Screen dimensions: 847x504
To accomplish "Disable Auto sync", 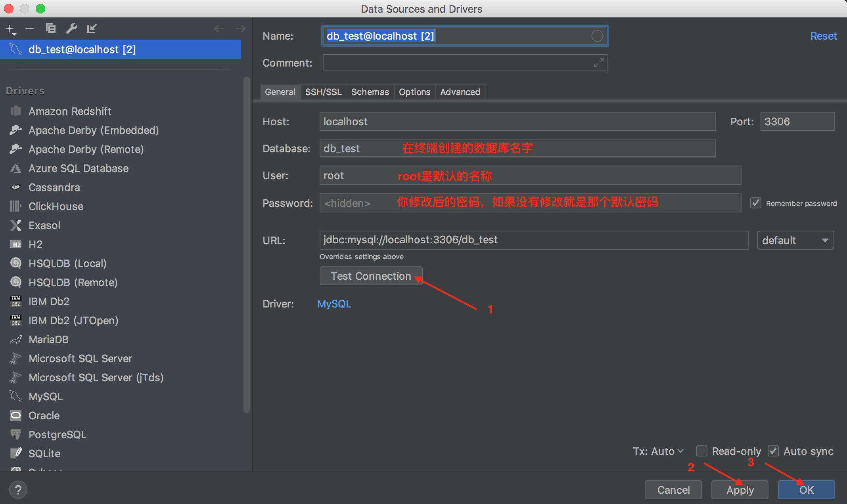I will pos(774,451).
